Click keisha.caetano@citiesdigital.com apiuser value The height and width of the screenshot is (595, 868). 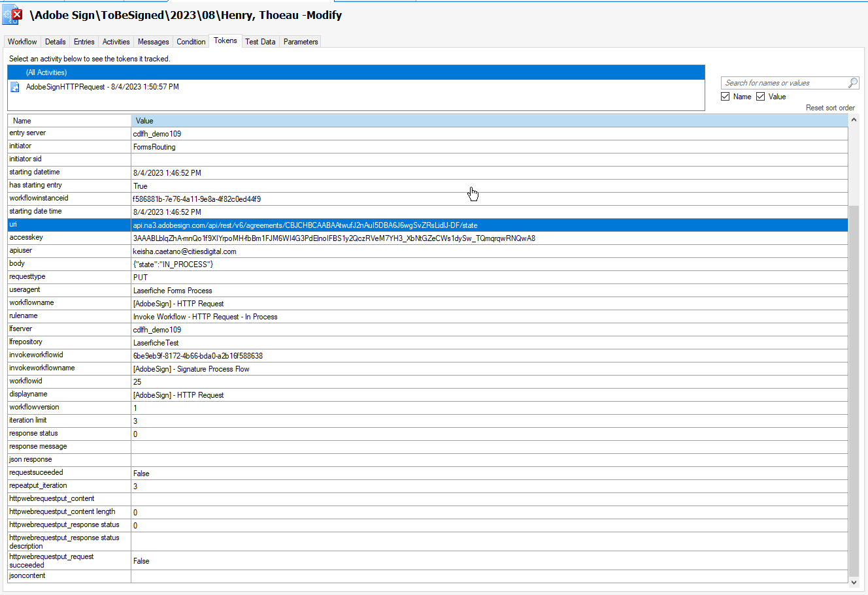pyautogui.click(x=185, y=251)
